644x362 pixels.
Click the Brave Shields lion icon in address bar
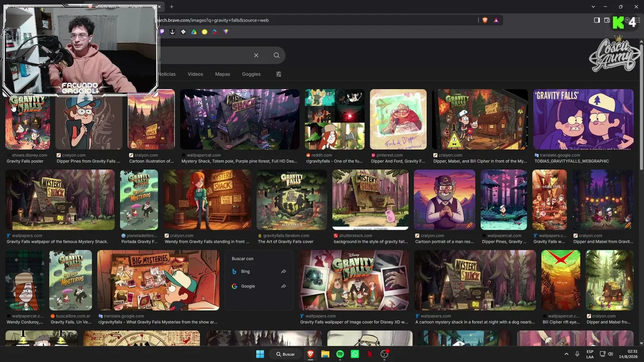pyautogui.click(x=485, y=20)
